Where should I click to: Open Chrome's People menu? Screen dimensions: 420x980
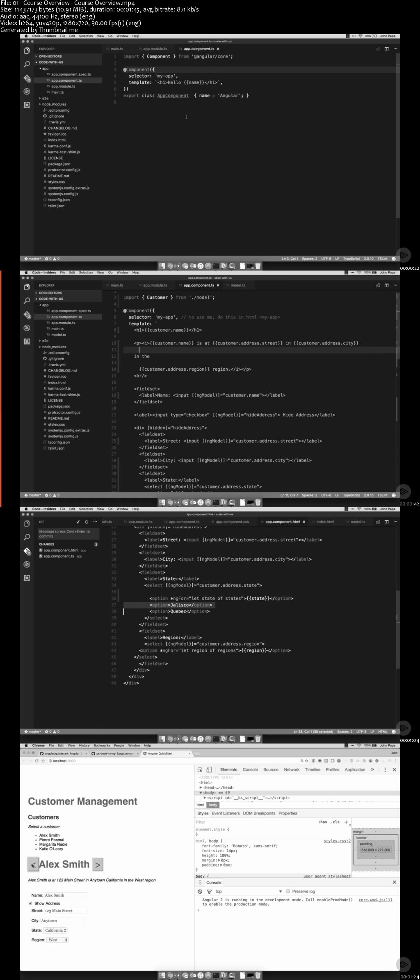(x=119, y=746)
